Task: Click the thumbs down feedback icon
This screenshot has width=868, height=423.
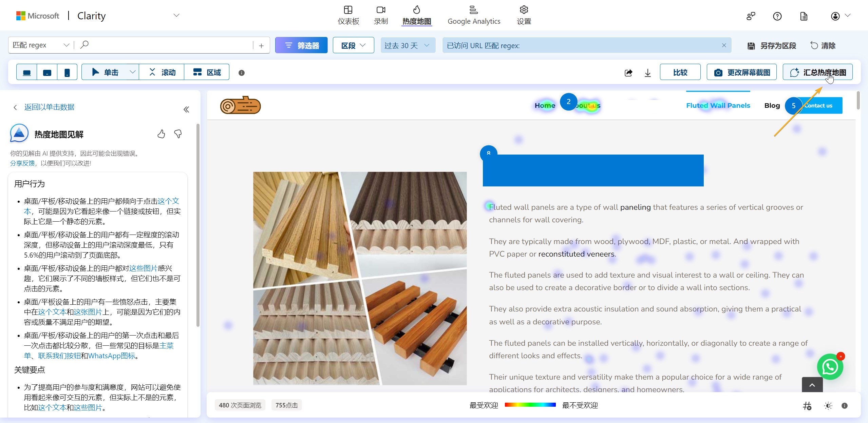Action: (178, 134)
